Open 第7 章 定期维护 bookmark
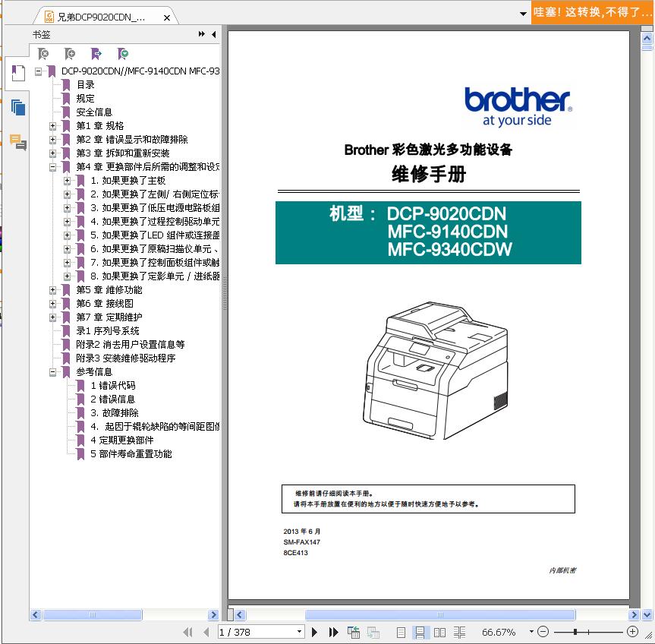This screenshot has width=655, height=644. coord(109,317)
